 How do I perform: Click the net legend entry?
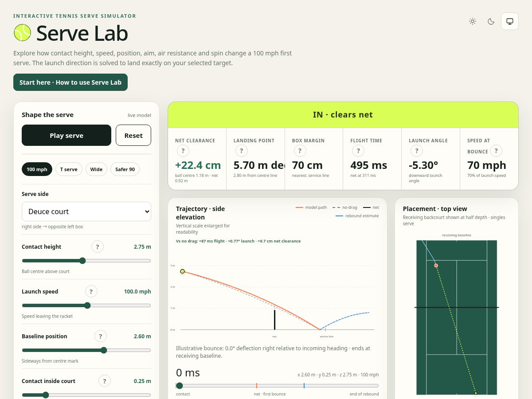click(x=371, y=207)
